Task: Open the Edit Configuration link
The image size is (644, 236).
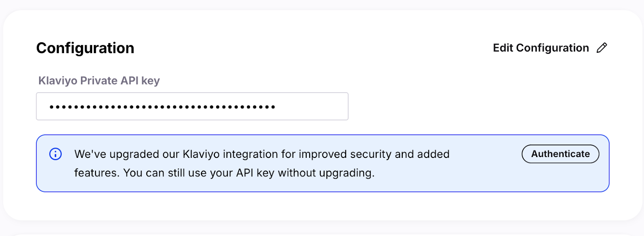Action: point(541,48)
